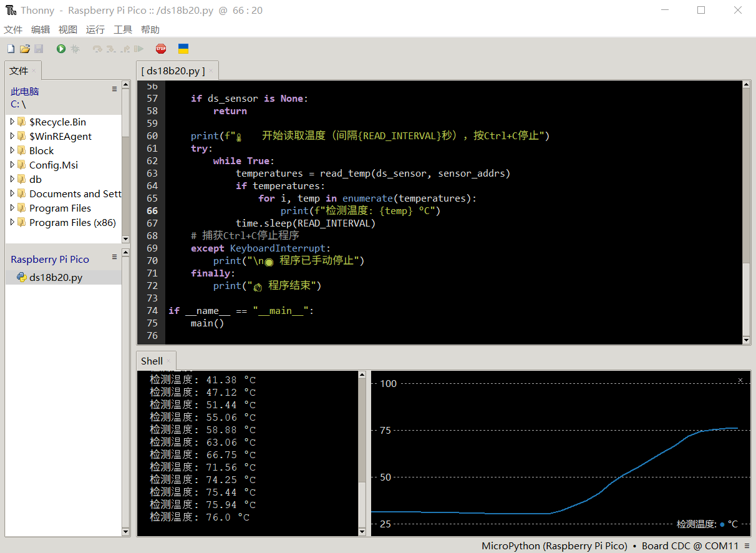The image size is (756, 553).
Task: Click the Ukraine flag icon in toolbar
Action: tap(183, 49)
